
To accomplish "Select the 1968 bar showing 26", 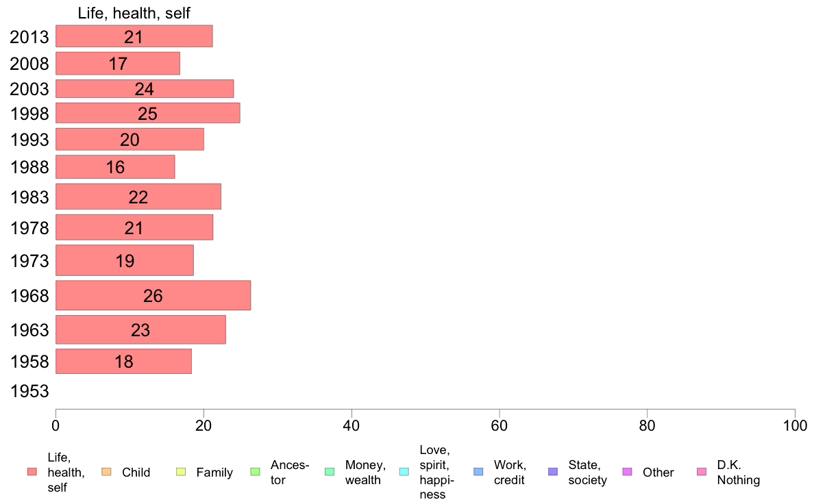I will click(x=153, y=295).
